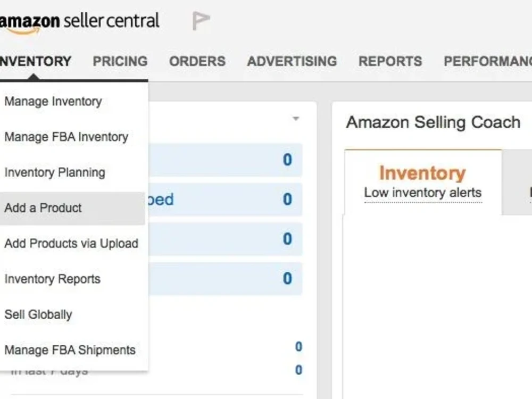Expand the small panel dropdown arrow
The image size is (532, 399).
click(296, 119)
